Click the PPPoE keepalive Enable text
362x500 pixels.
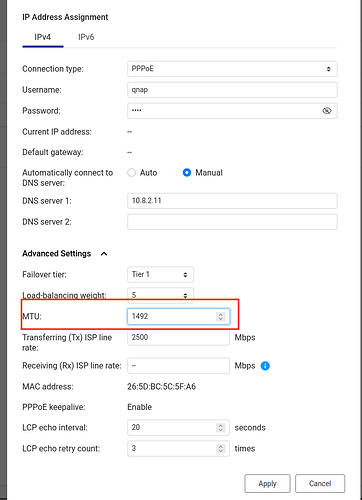[139, 407]
